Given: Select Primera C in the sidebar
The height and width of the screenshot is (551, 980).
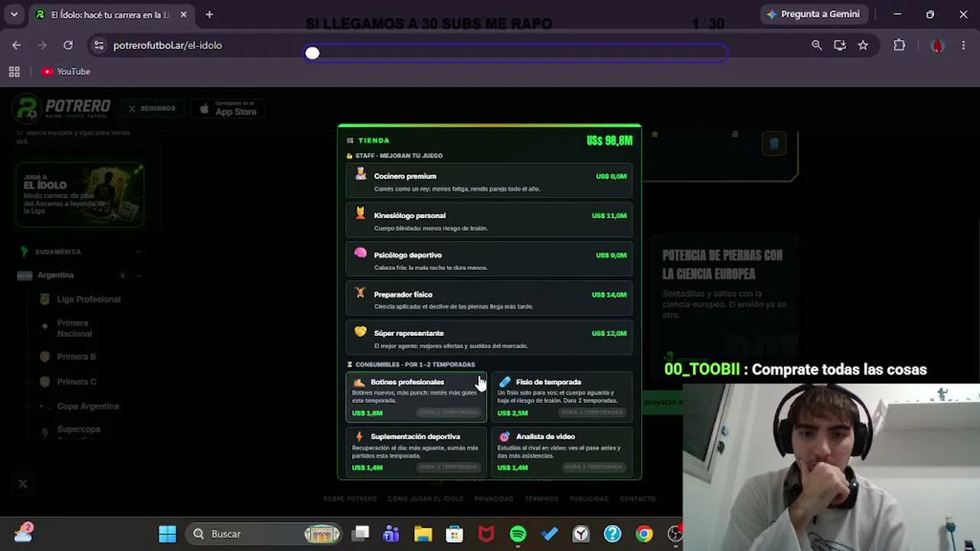Looking at the screenshot, I should (77, 382).
